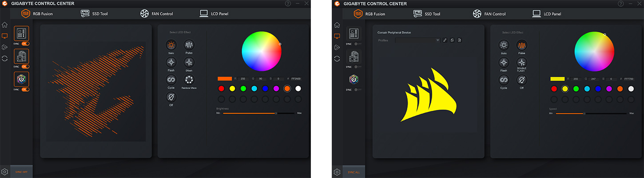Open LCD Panel tab in the Aorus logo window
The width and height of the screenshot is (644, 178).
[x=214, y=14]
